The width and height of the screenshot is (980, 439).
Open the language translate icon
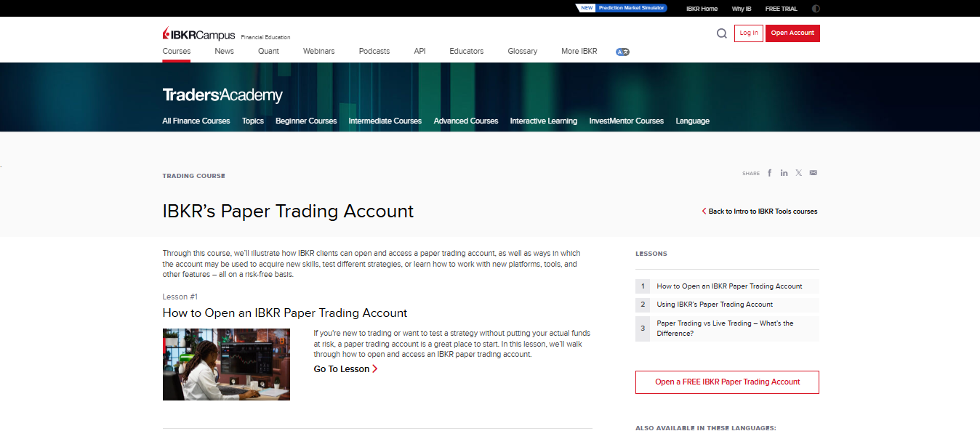coord(622,52)
